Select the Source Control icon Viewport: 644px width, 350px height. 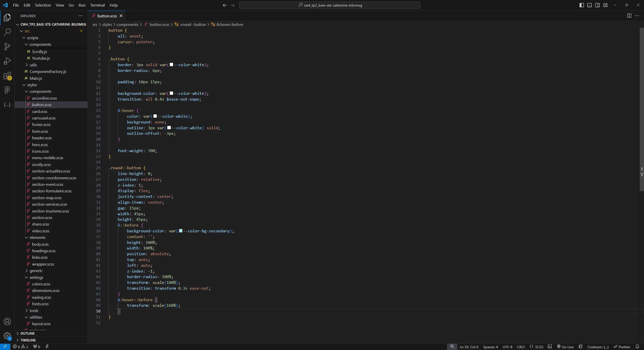coord(7,47)
